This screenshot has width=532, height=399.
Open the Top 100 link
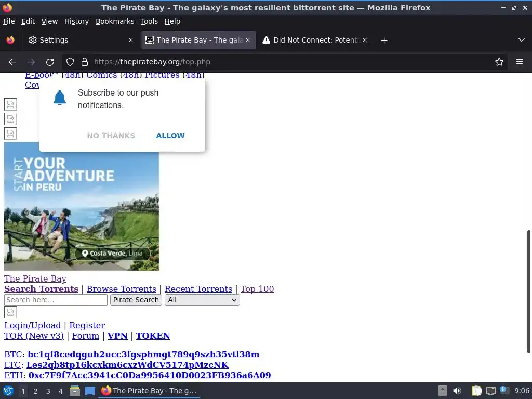[257, 289]
